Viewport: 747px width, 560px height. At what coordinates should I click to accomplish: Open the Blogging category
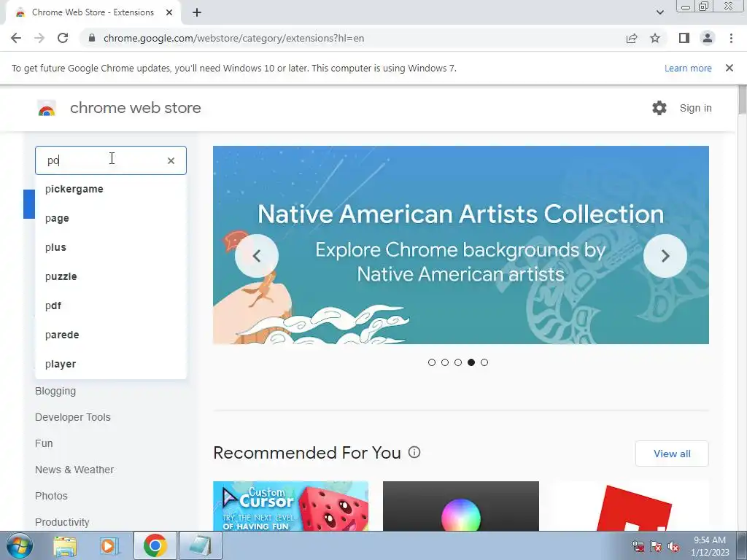(x=55, y=391)
